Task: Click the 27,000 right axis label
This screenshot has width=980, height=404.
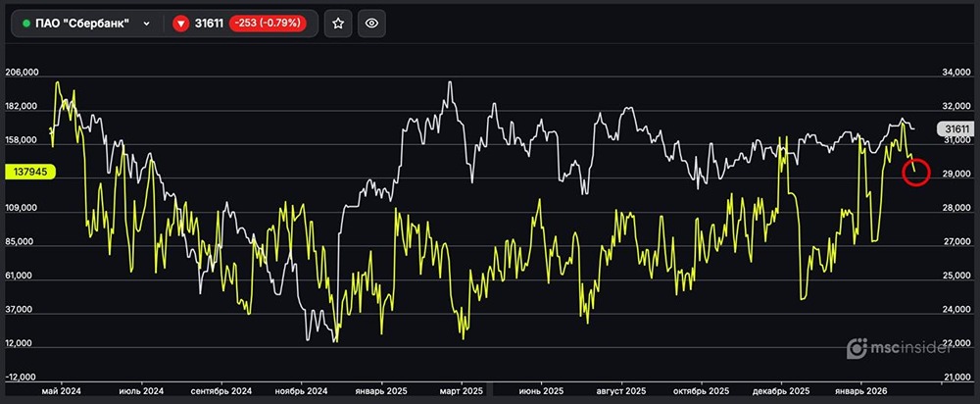Action: pos(956,242)
